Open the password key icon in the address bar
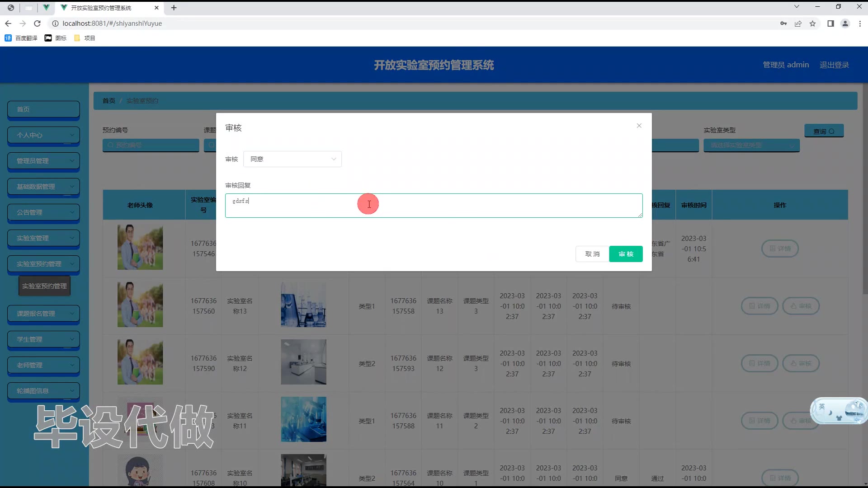The image size is (868, 488). (783, 23)
